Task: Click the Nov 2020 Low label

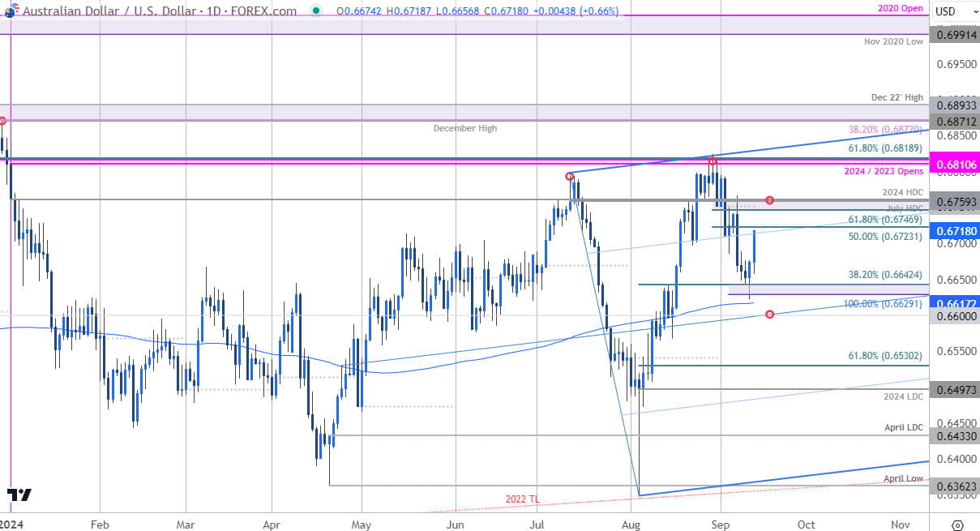Action: pos(895,41)
